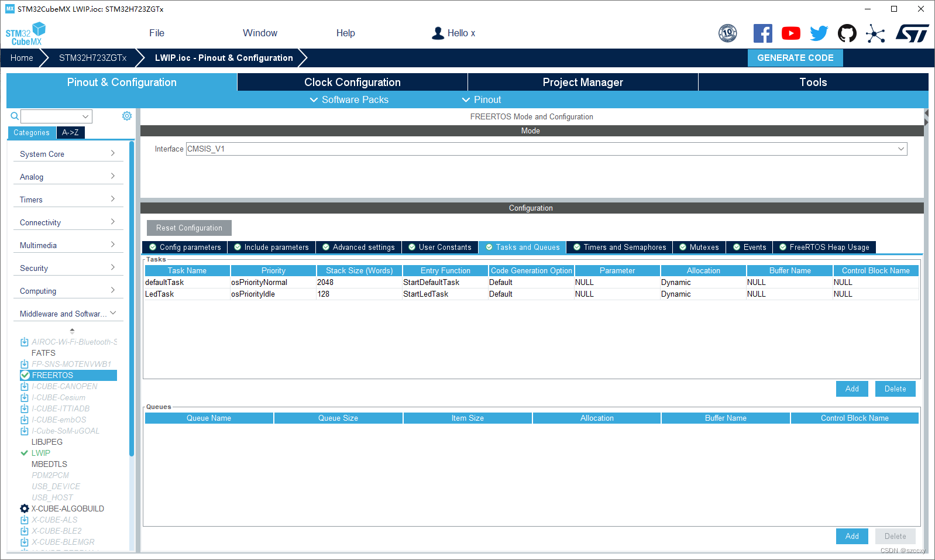
Task: Click the FREERTOS enabled check icon
Action: coord(25,375)
